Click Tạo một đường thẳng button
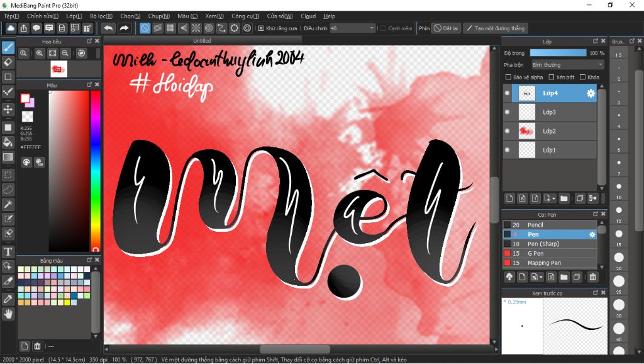This screenshot has width=644, height=364. click(496, 28)
